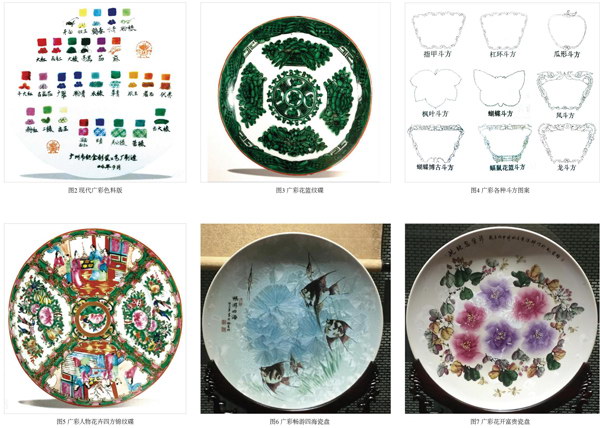The width and height of the screenshot is (600, 428).
Task: Click the caption 图6 广彩畅游四海瓷盘
Action: 299,421
